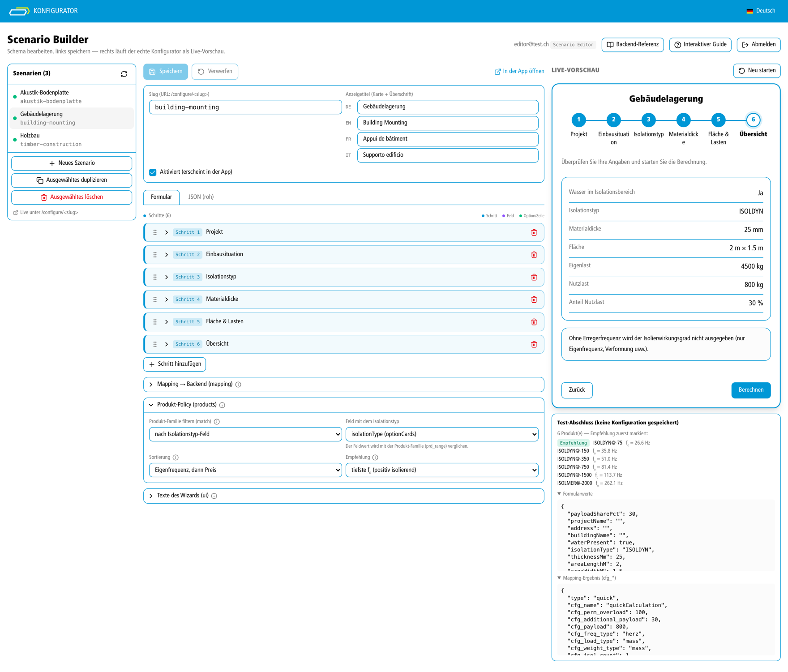
Task: Expand Schritt 1 Projekt chevron
Action: tap(167, 232)
